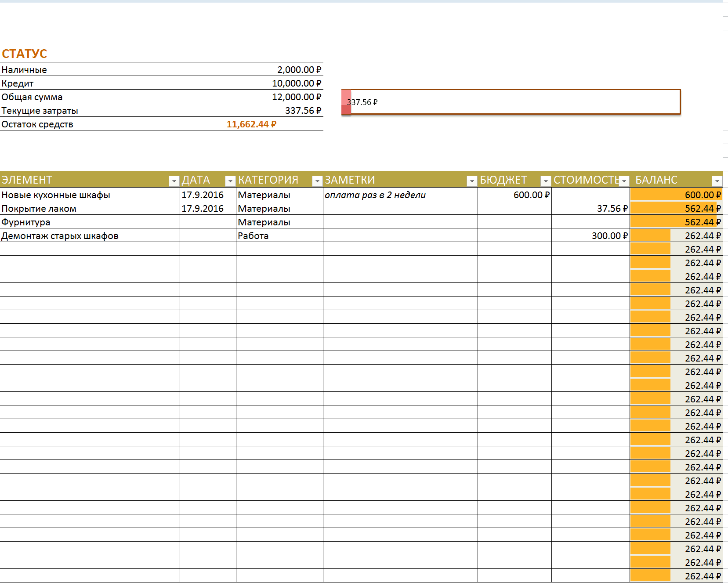Select the Фурнитура cell
The image size is (728, 586).
(90, 222)
